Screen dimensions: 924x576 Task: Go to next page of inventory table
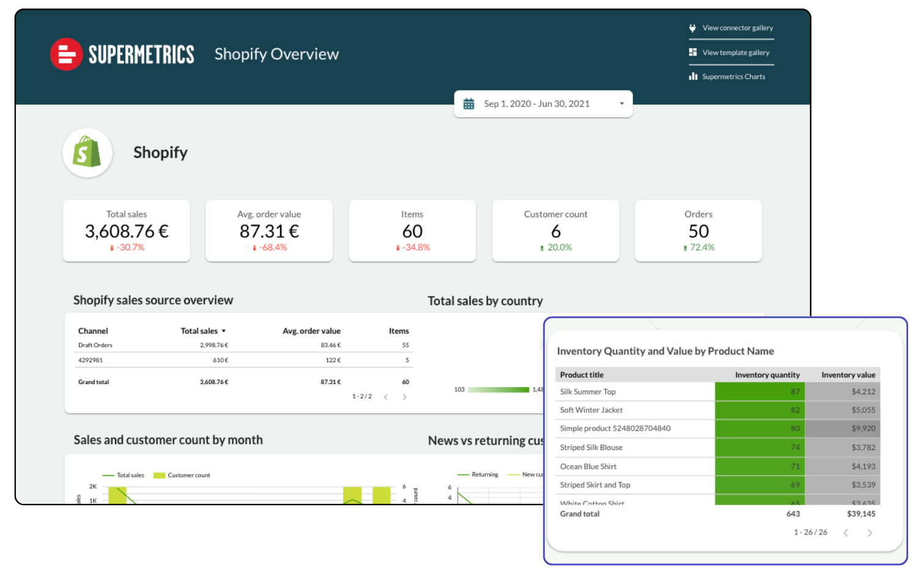(x=870, y=533)
